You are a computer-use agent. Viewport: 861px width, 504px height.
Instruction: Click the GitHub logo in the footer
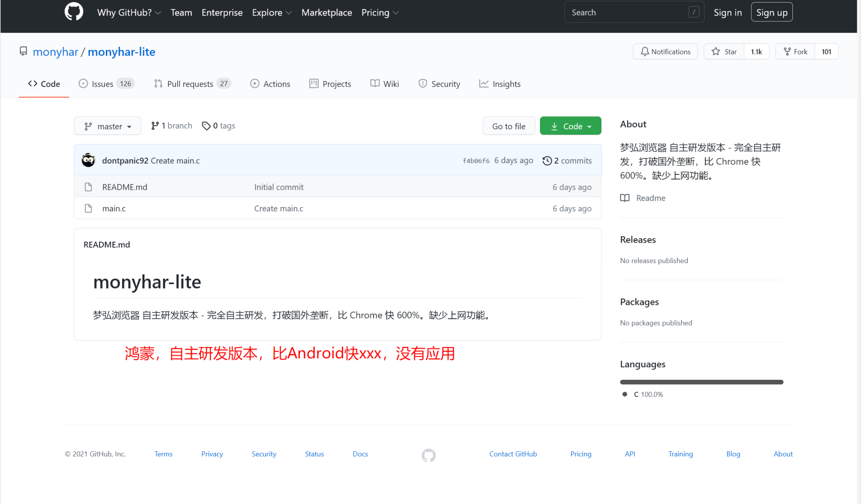428,455
